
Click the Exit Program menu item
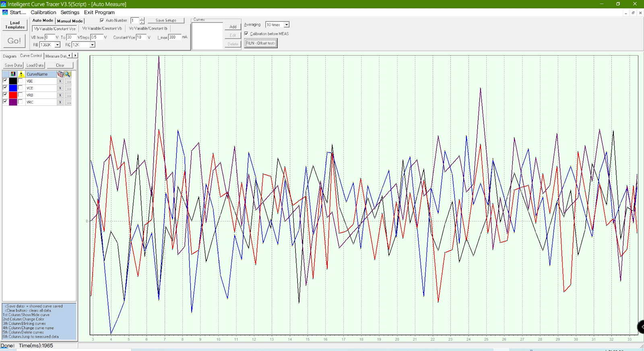pyautogui.click(x=99, y=12)
